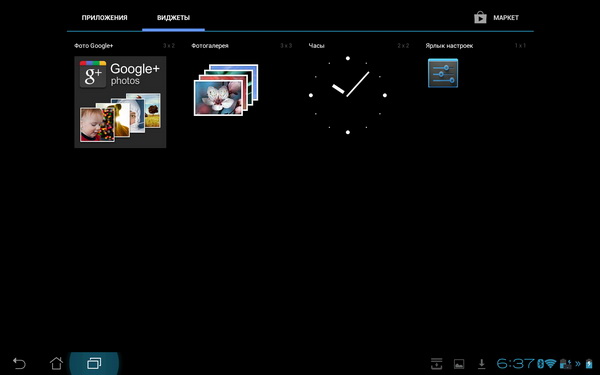Viewport: 600px width, 375px height.
Task: Select the analog Часы clock widget
Action: coord(347,95)
